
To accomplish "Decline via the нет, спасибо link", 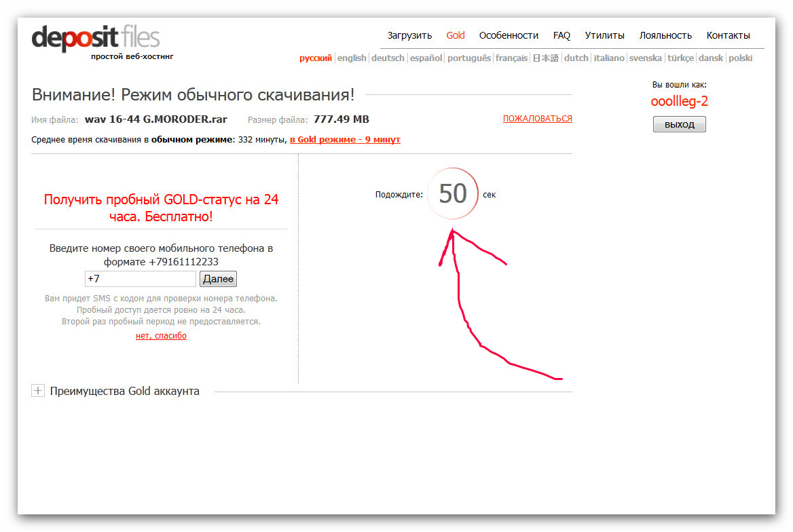I will 161,336.
